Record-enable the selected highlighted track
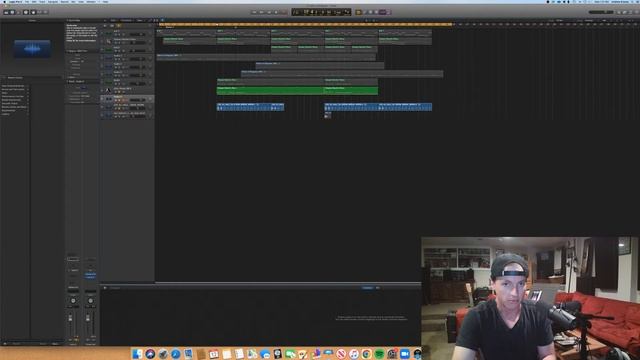Screen dimensions: 640x360 click(123, 100)
